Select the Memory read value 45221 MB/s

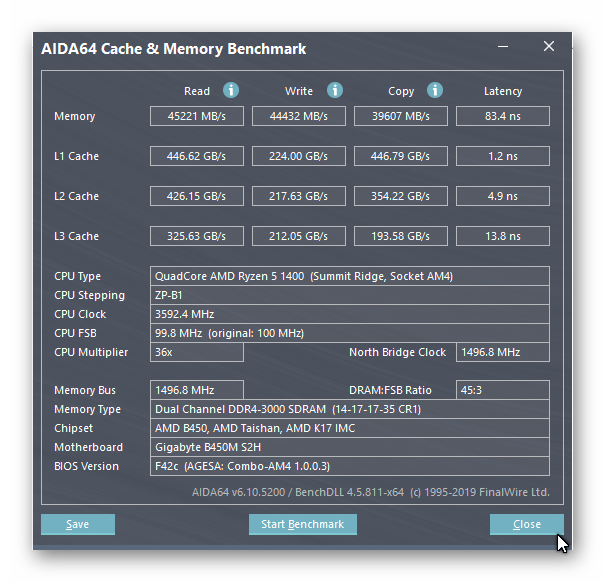197,116
